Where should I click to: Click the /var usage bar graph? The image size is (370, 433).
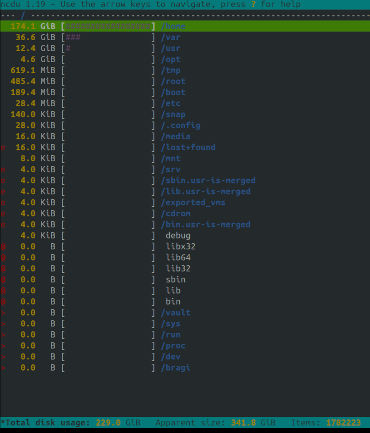[108, 37]
